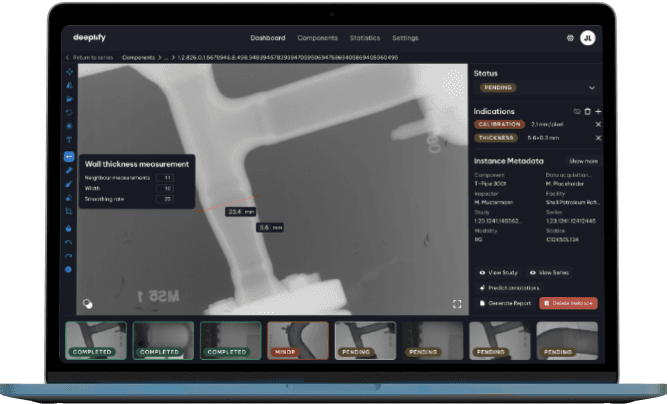Image resolution: width=668 pixels, height=404 pixels.
Task: Expand the Status PENDING dropdown
Action: (x=538, y=88)
